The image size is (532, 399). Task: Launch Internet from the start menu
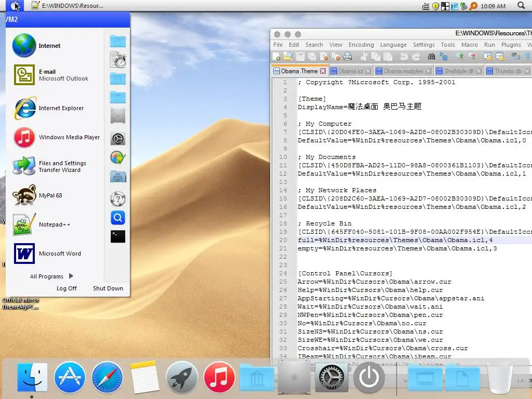coord(56,46)
